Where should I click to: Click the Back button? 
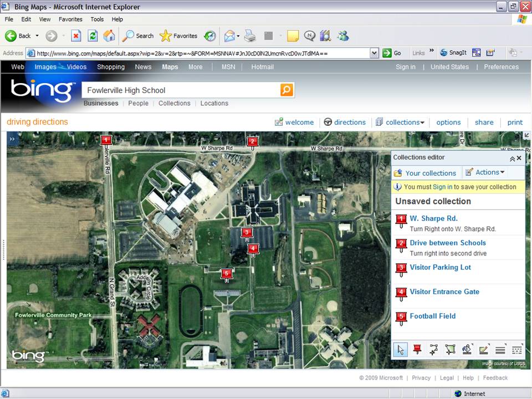pyautogui.click(x=18, y=35)
